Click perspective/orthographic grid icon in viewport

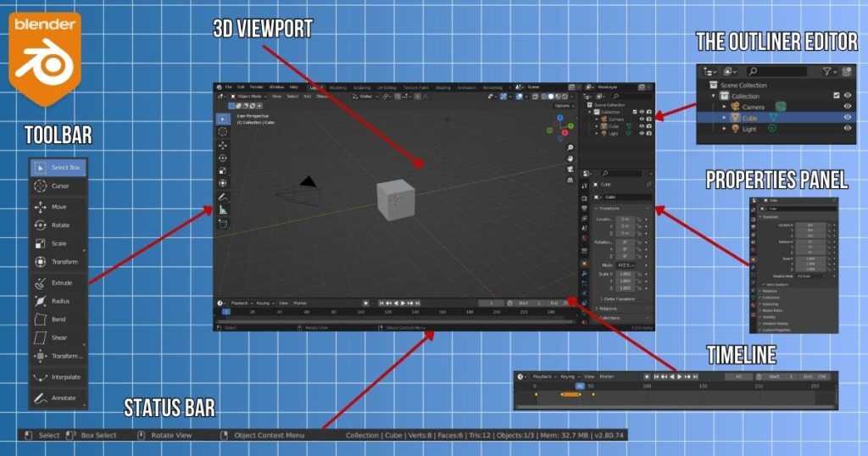click(570, 181)
